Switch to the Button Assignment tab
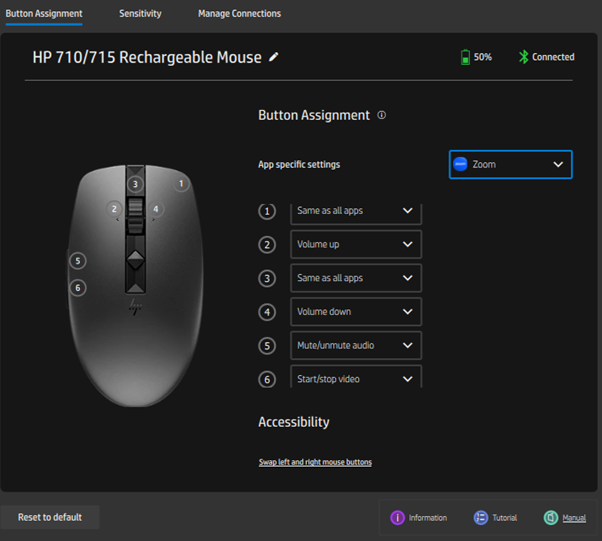 (44, 14)
